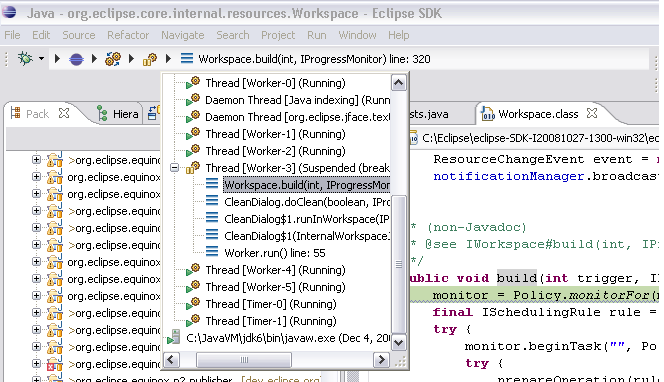This screenshot has height=382, width=664.
Task: Select Thread [Worker-3] (Suspended) entry
Action: [297, 168]
